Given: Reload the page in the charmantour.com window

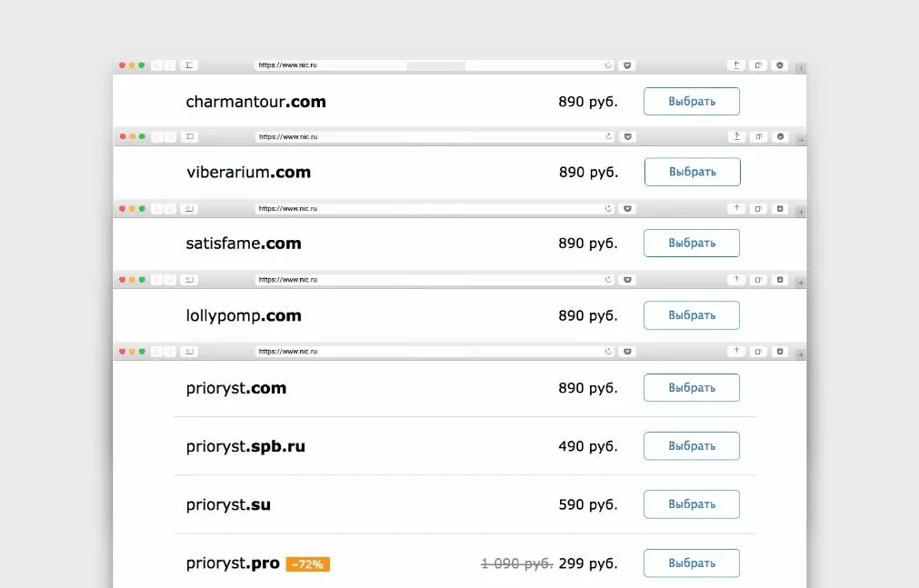Looking at the screenshot, I should pyautogui.click(x=608, y=65).
